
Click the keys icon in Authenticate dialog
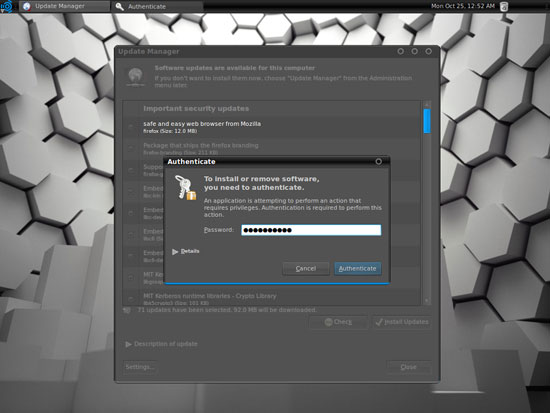(185, 188)
